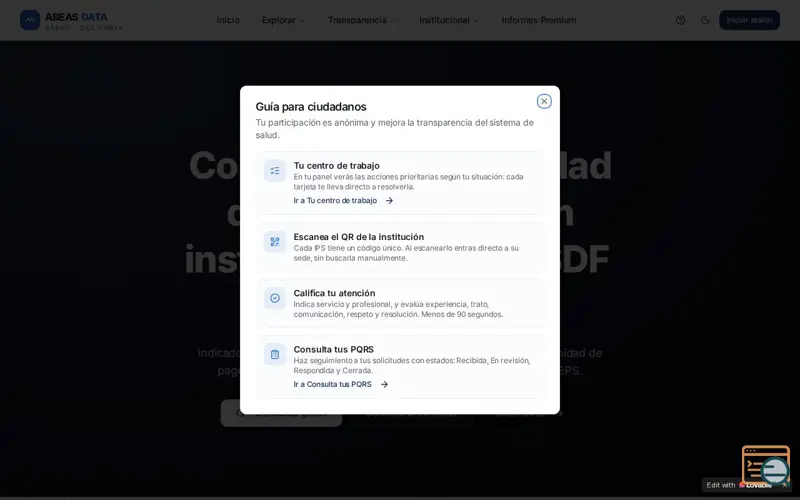Follow the Ir a Tu centro de trabajo link

pyautogui.click(x=343, y=201)
